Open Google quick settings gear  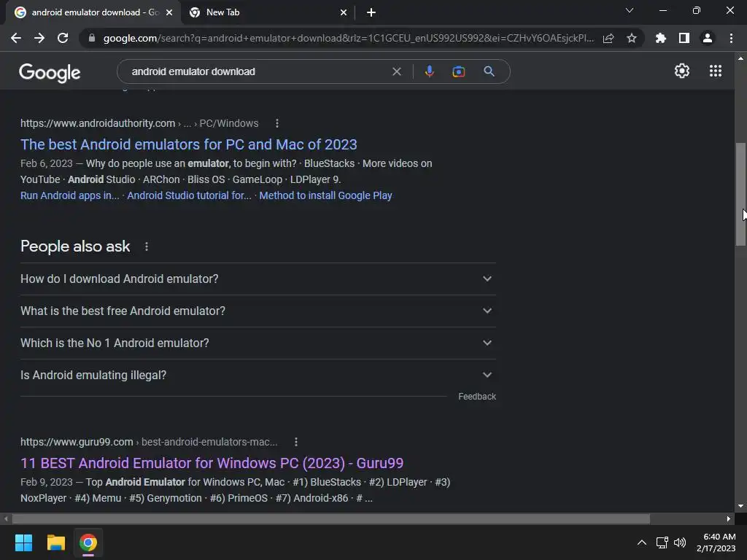click(682, 71)
